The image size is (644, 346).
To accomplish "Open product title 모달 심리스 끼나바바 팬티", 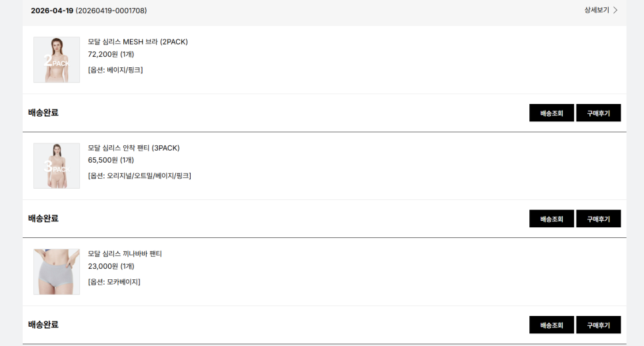I will (125, 254).
